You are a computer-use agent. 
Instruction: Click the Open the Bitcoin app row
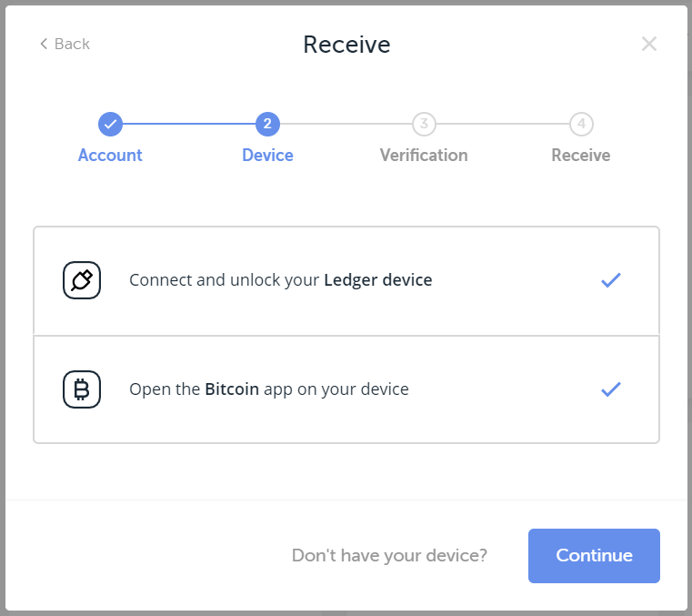[x=346, y=389]
